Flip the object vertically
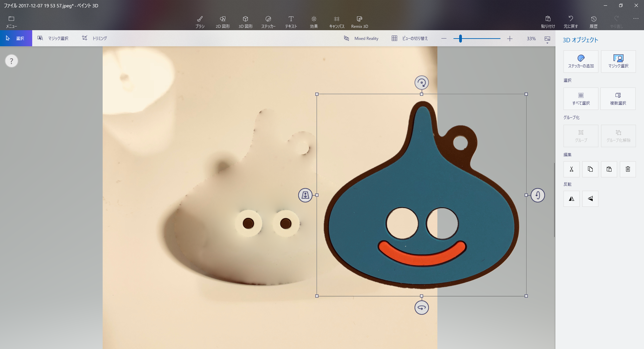The height and width of the screenshot is (349, 644). click(x=590, y=199)
